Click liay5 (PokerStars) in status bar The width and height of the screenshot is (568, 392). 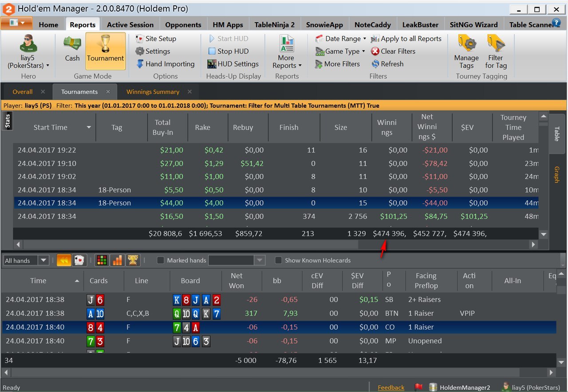532,387
